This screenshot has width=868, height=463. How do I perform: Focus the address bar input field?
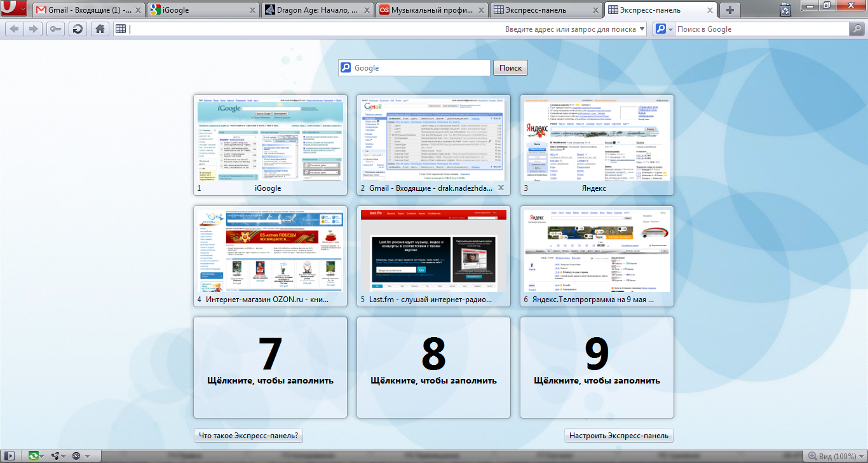[x=381, y=29]
